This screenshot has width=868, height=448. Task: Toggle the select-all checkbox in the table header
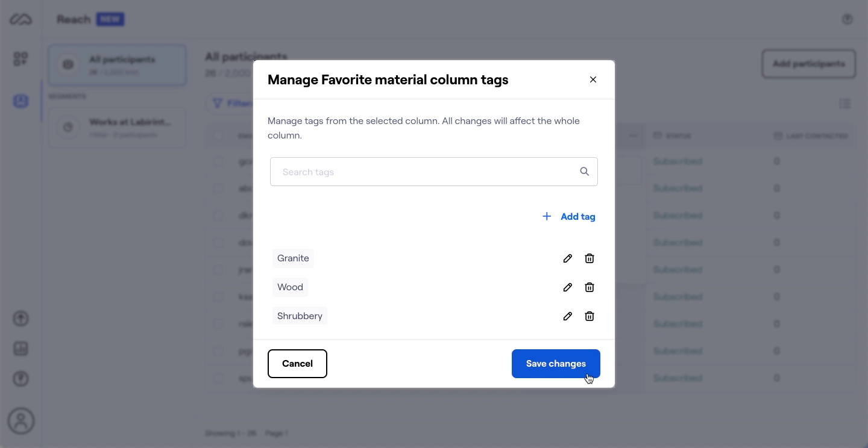pyautogui.click(x=218, y=135)
